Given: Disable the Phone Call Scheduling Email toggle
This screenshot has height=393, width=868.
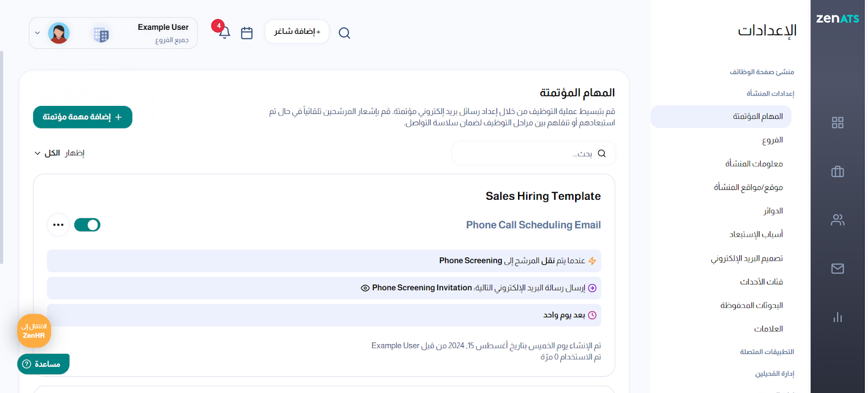Looking at the screenshot, I should 87,225.
